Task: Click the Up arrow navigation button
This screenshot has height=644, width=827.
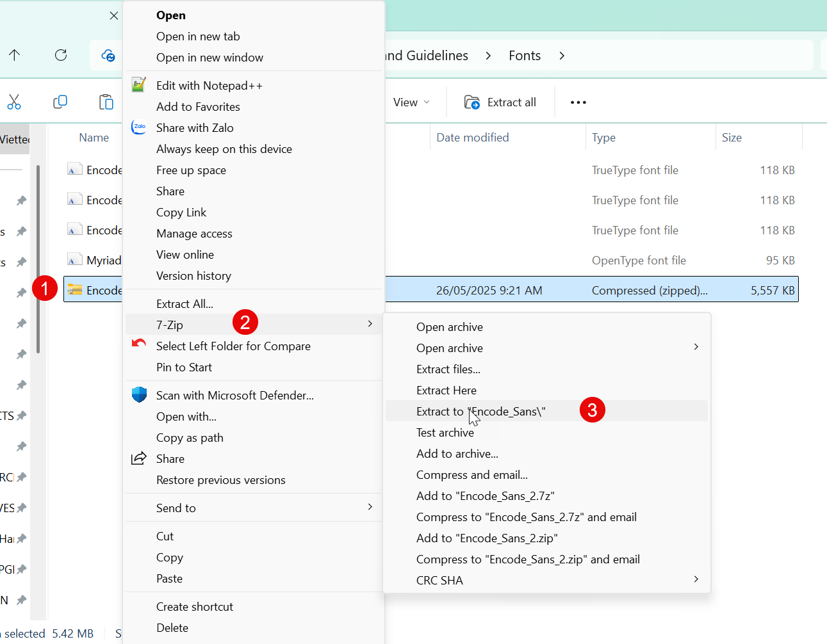Action: (x=15, y=55)
